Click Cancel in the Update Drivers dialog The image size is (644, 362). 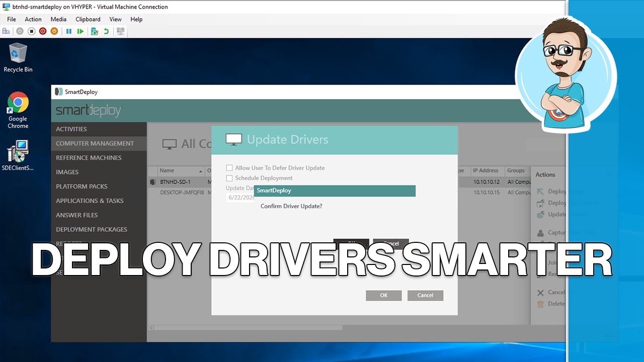coord(425,295)
